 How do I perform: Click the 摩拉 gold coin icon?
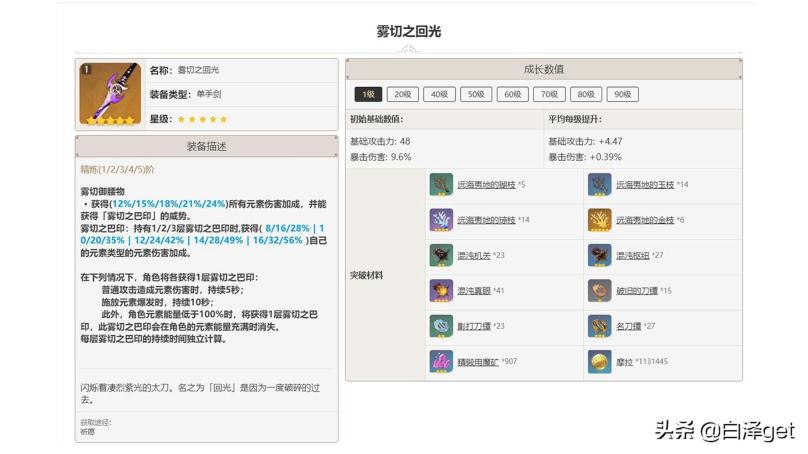click(600, 361)
